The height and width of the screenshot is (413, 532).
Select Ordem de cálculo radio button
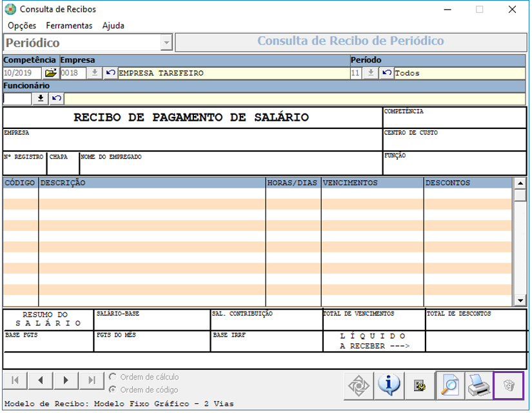[x=113, y=377]
